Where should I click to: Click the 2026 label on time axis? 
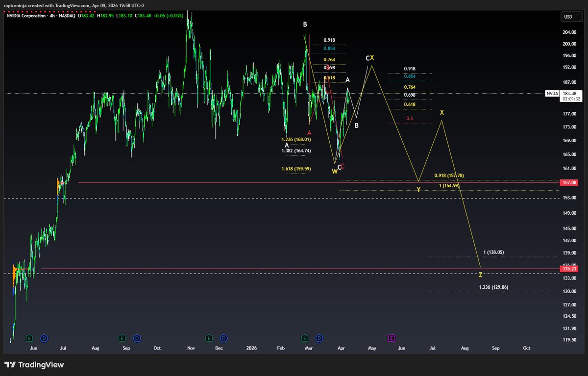click(x=251, y=348)
